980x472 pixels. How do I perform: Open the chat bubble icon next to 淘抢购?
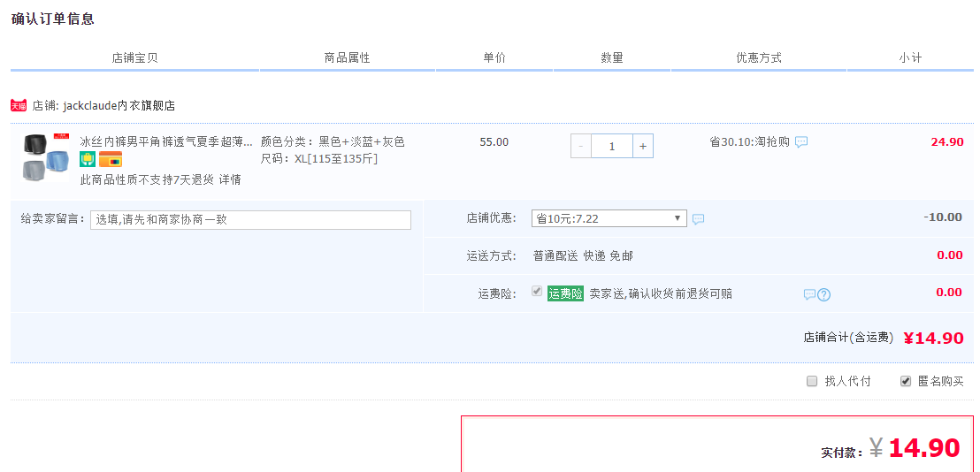tap(801, 142)
